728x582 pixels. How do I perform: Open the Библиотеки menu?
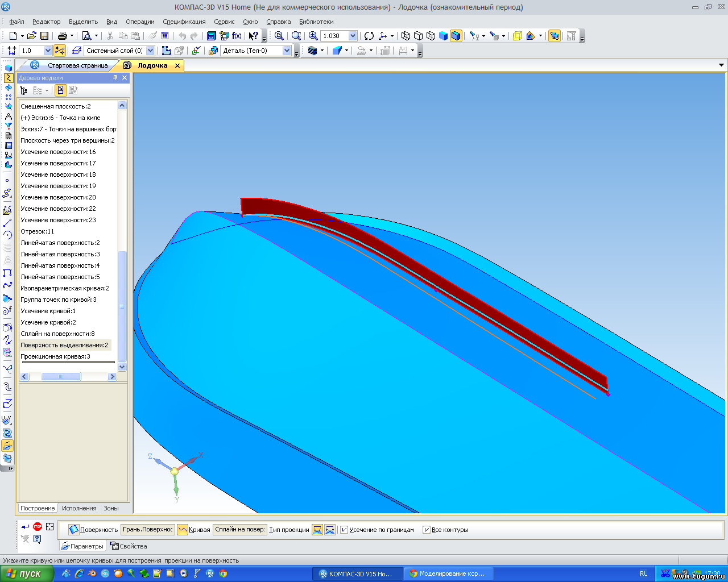click(x=316, y=22)
